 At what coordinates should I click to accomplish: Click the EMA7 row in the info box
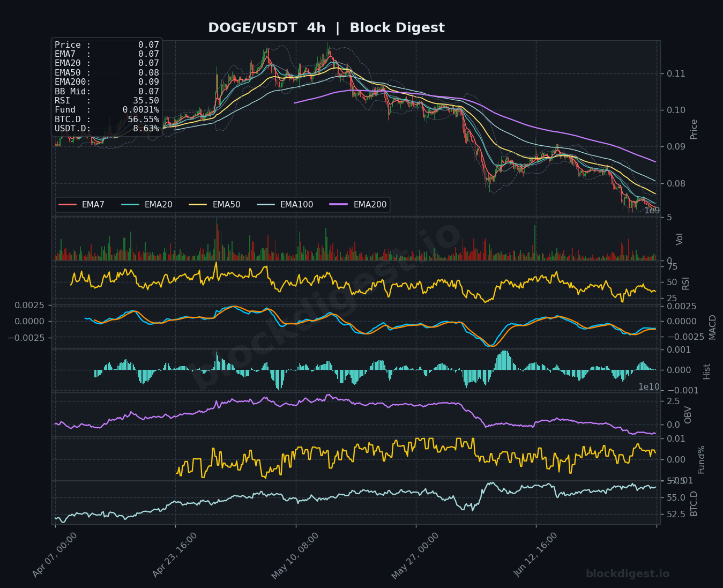pos(107,54)
